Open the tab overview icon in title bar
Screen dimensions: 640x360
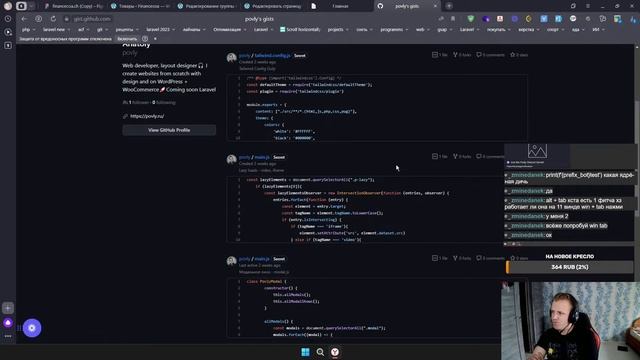(573, 6)
